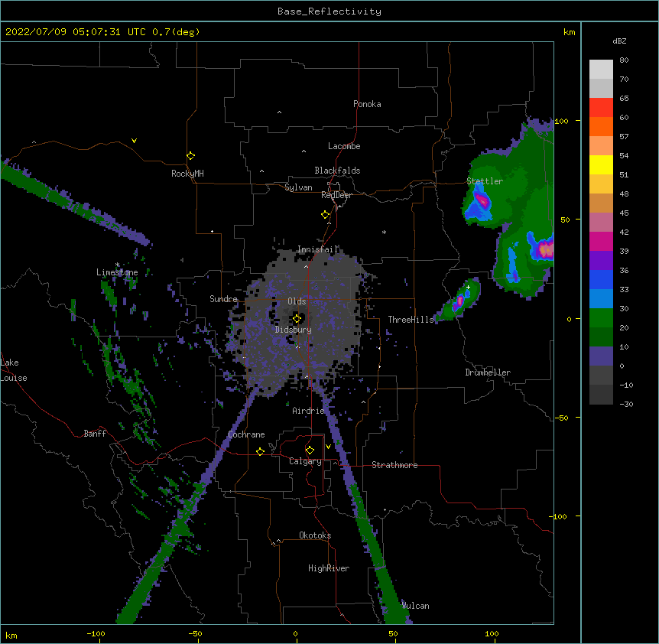Click the Lacombe city label
Viewport: 659px width, 644px height.
tap(344, 146)
